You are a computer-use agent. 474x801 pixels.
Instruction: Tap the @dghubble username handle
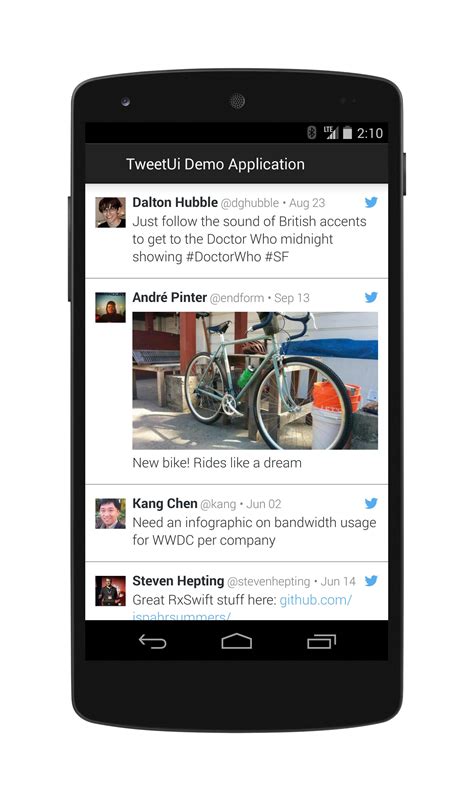[x=250, y=203]
